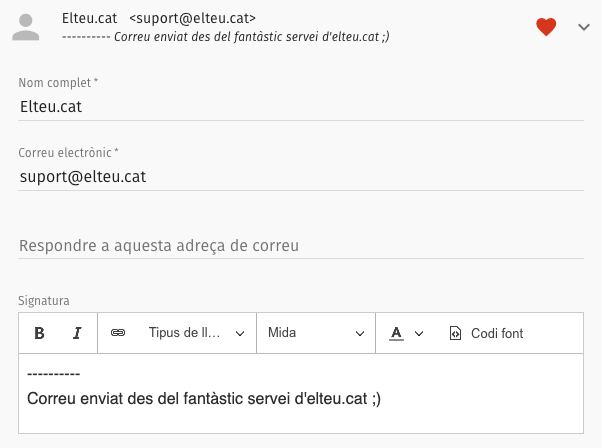
Task: Click the Correu electrònic email field
Action: pyautogui.click(x=301, y=177)
